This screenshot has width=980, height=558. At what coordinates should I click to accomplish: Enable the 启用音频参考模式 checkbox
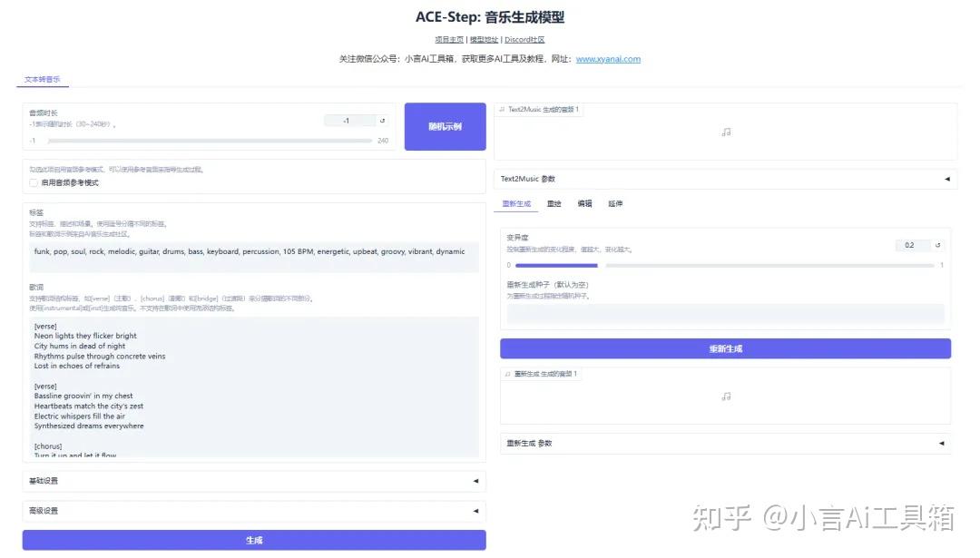34,182
